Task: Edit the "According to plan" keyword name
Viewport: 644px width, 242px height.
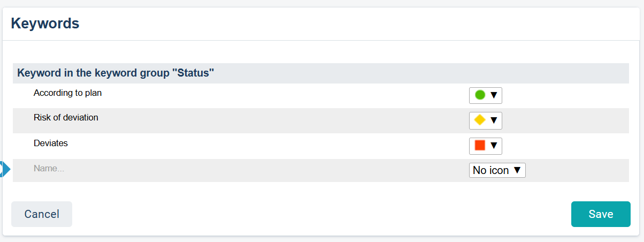Action: 68,93
